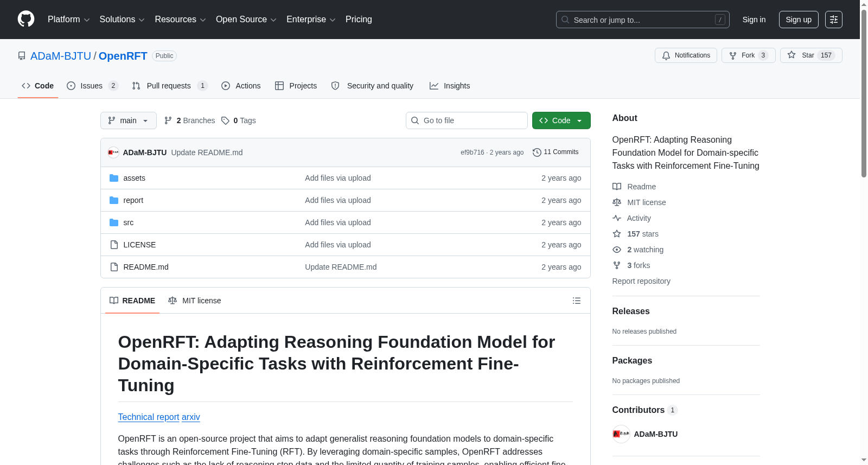Click the star icon beside 157 stars
Viewport: 868px width, 465px height.
pos(617,234)
